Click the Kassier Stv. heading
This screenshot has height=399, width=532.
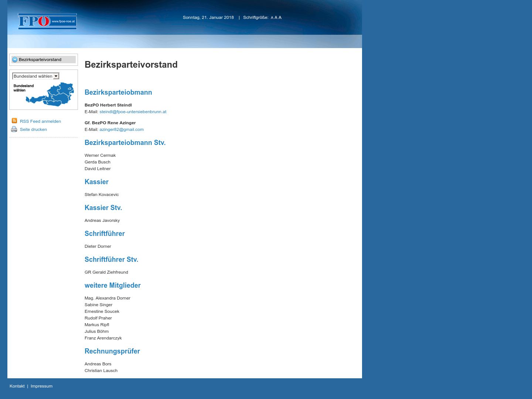[x=103, y=208]
